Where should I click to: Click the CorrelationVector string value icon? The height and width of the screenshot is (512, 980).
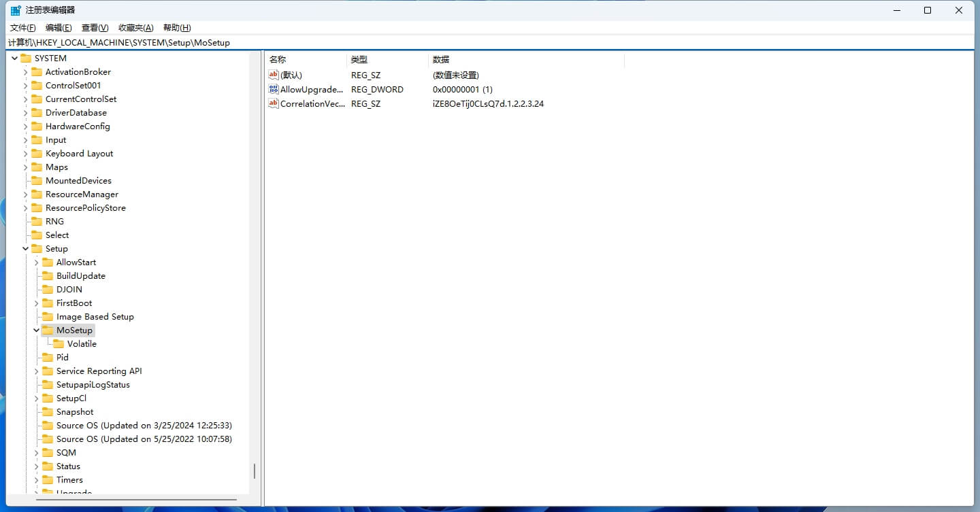point(274,104)
